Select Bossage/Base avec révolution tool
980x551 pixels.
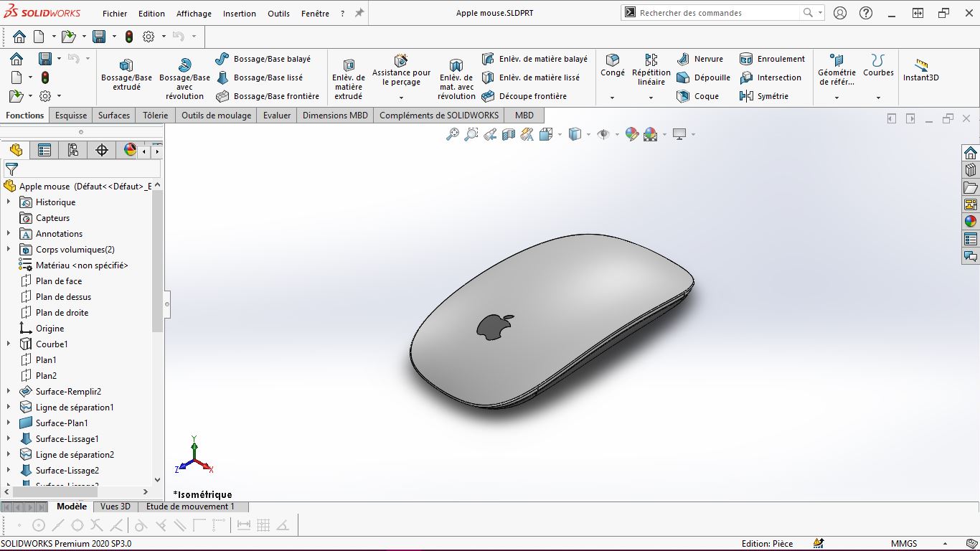pos(184,79)
